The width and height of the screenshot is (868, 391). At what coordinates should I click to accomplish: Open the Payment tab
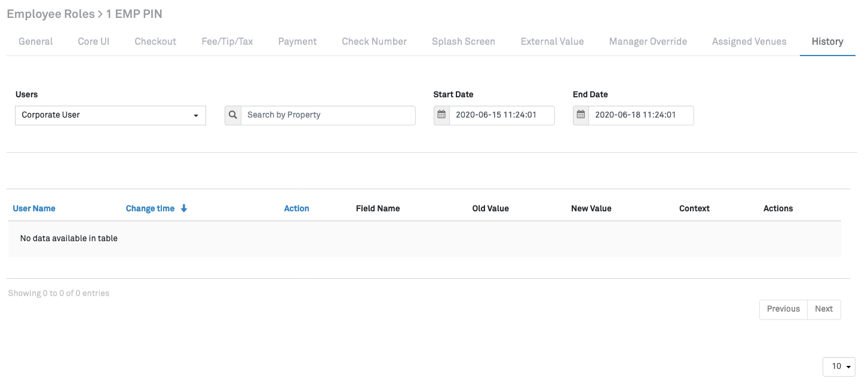tap(297, 42)
